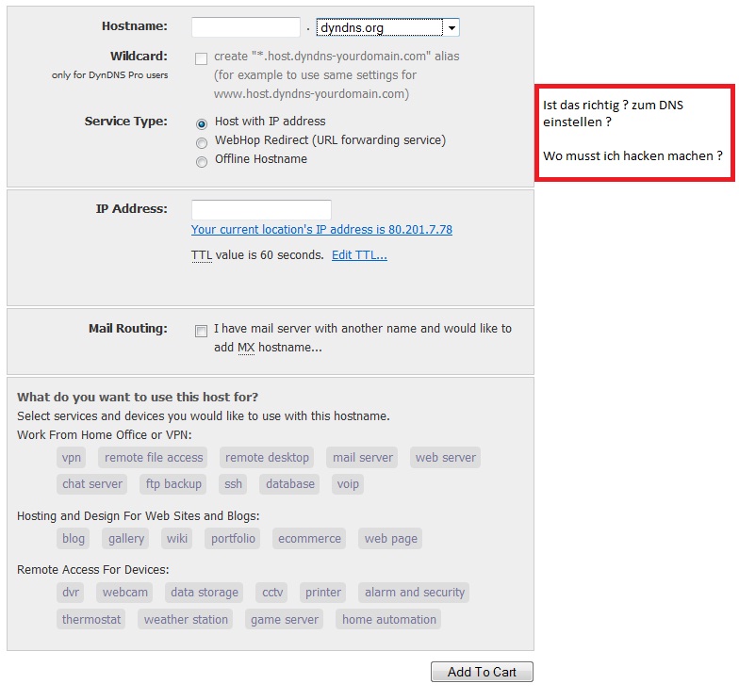Use current location's IP address link
This screenshot has width=739, height=700.
point(321,230)
